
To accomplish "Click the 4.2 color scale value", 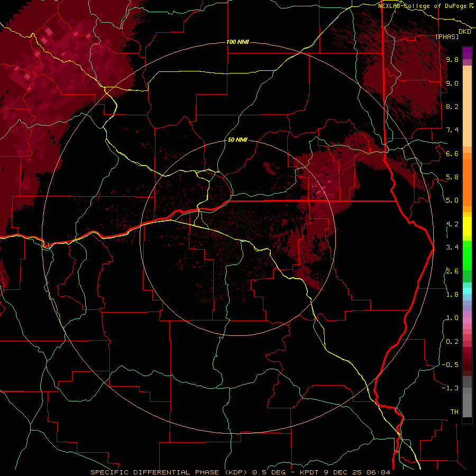I will point(452,224).
